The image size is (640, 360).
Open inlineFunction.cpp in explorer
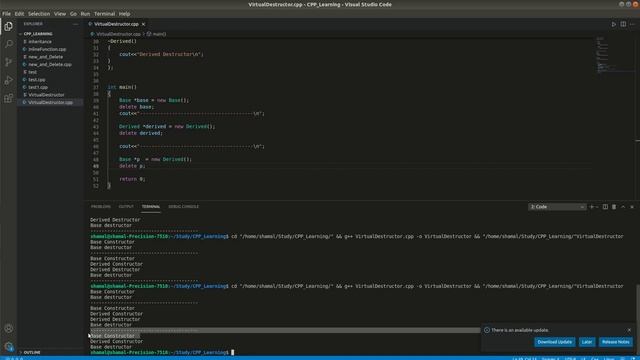pyautogui.click(x=47, y=49)
